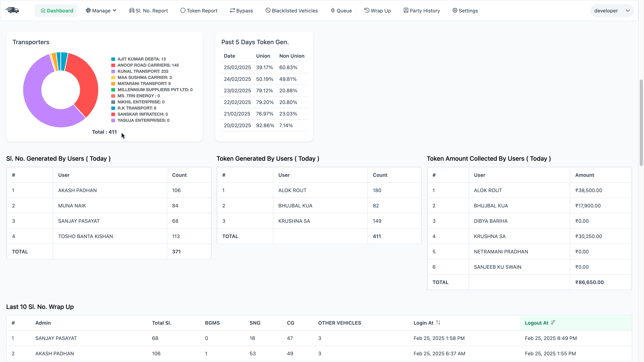This screenshot has width=644, height=362.
Task: Expand the Manage dropdown menu
Action: (x=101, y=11)
